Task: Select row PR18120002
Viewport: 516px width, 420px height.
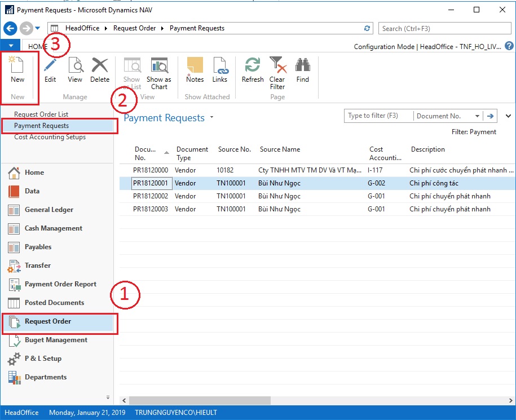Action: pyautogui.click(x=316, y=196)
